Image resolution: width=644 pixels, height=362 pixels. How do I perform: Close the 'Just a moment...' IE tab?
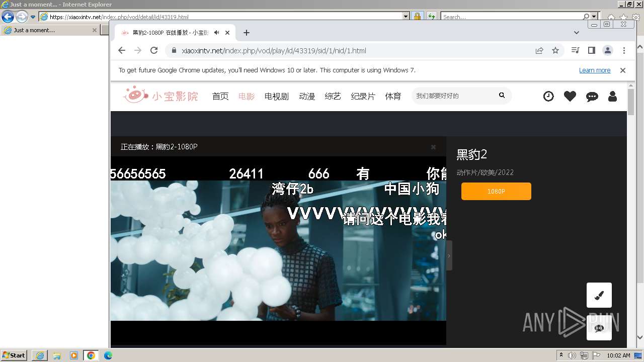pyautogui.click(x=94, y=30)
